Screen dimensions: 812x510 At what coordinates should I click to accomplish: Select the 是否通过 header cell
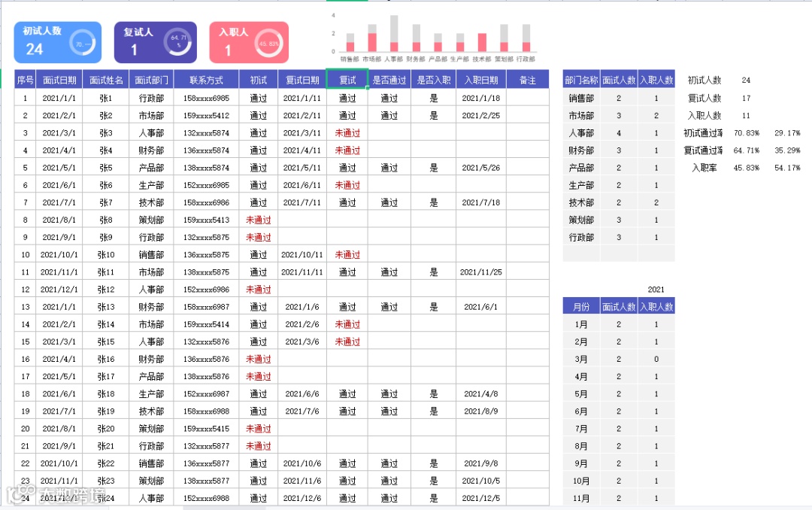click(x=389, y=80)
